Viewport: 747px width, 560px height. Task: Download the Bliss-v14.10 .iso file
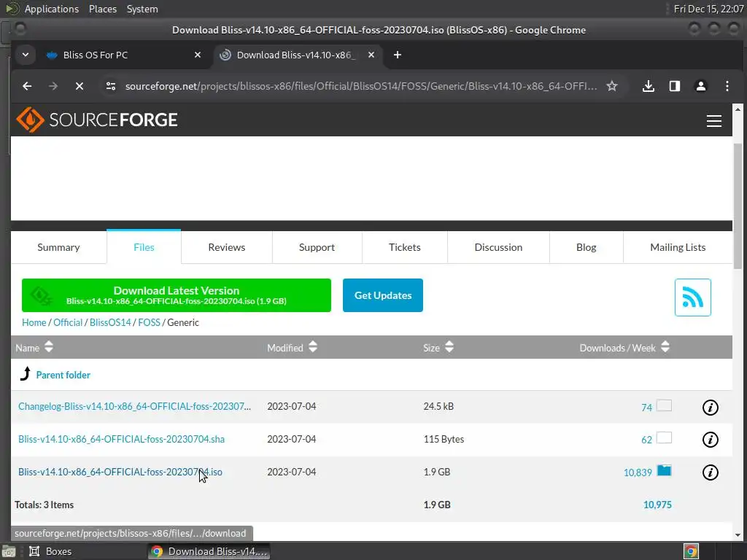point(120,472)
